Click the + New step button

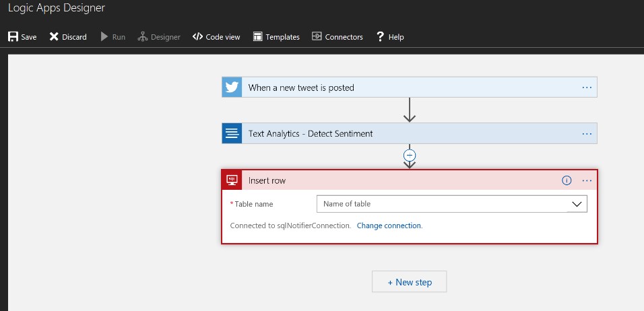coord(410,282)
